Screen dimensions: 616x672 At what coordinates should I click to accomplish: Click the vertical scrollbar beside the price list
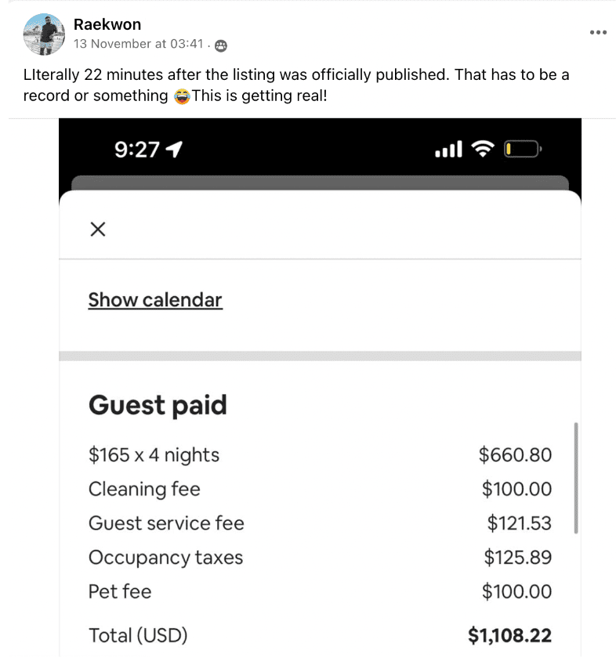tap(576, 478)
